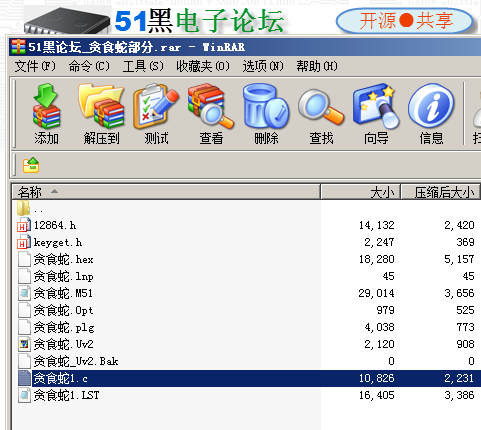Open the 命令(C) menu

[x=89, y=66]
